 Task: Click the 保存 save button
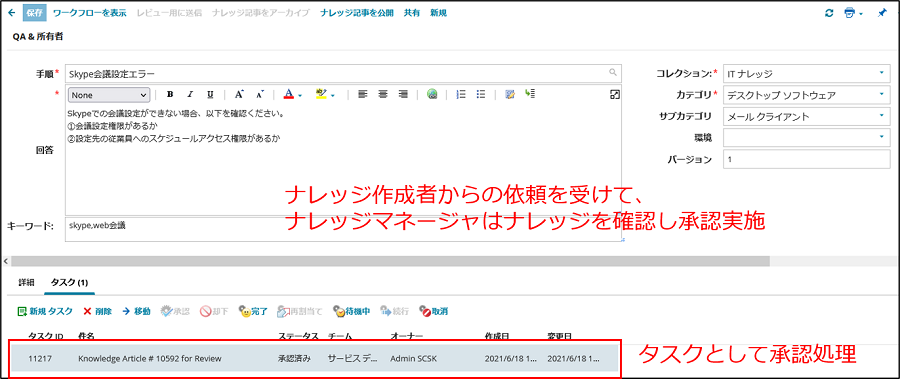click(34, 13)
